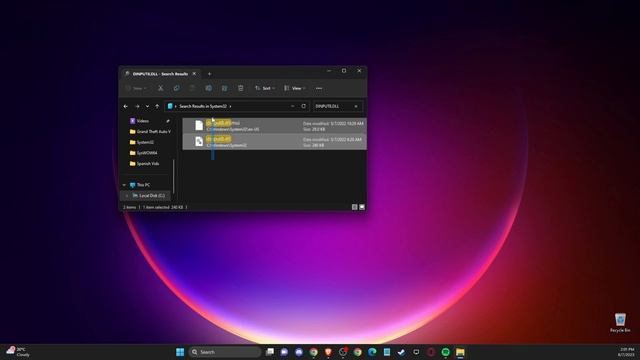The image size is (640, 360).
Task: Open System32 folder in navigation pane
Action: [142, 142]
